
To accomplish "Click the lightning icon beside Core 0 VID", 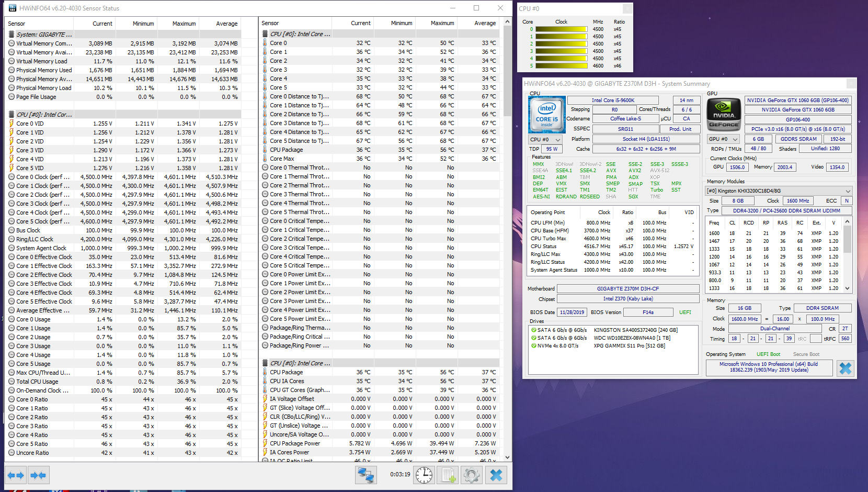I will point(12,124).
